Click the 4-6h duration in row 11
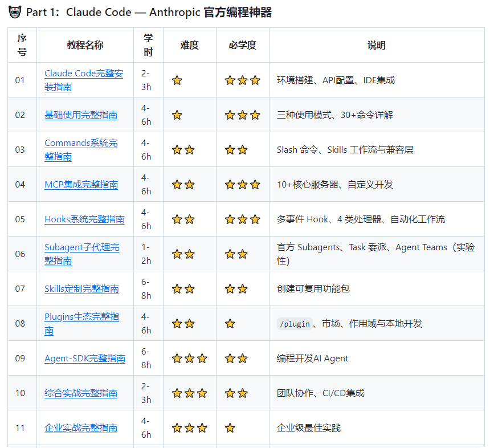The width and height of the screenshot is (490, 448). click(146, 427)
